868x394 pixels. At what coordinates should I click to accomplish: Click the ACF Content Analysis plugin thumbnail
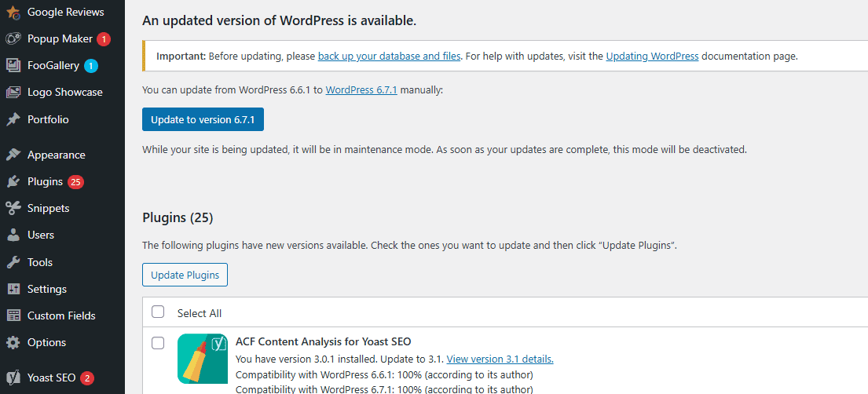coord(203,359)
